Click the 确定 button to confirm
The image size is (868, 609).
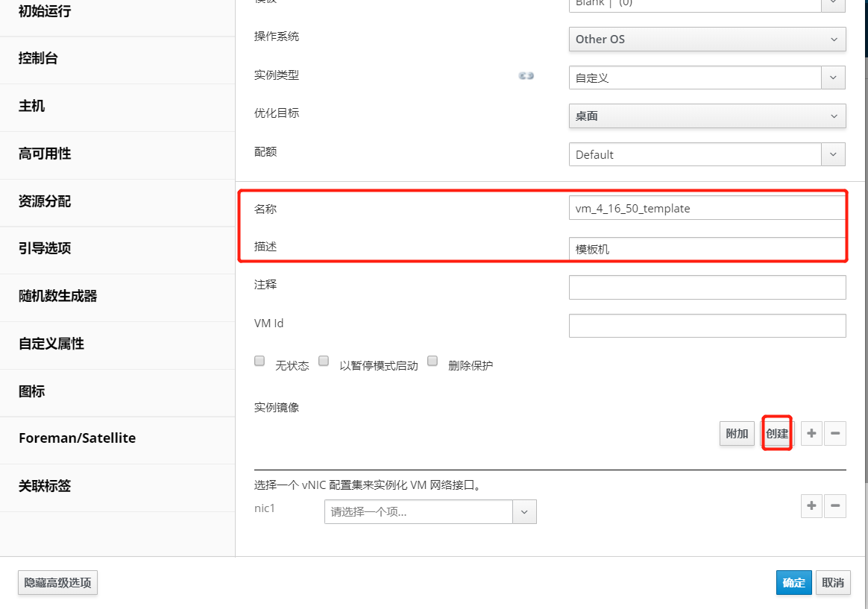click(x=793, y=583)
